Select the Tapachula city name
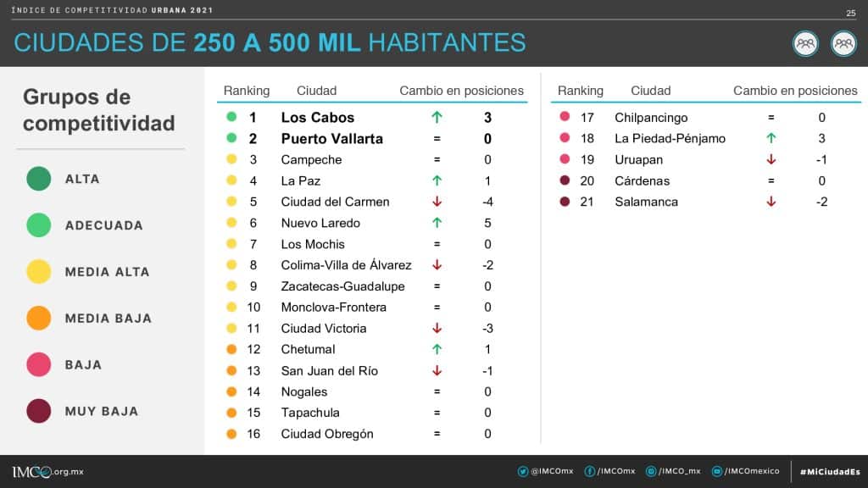Viewport: 868px width, 488px height. (310, 413)
